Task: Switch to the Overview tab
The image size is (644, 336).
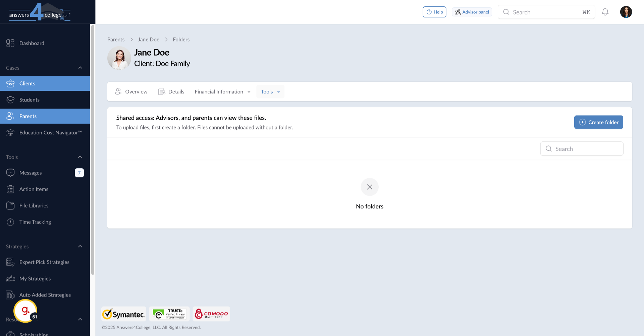Action: [x=136, y=91]
